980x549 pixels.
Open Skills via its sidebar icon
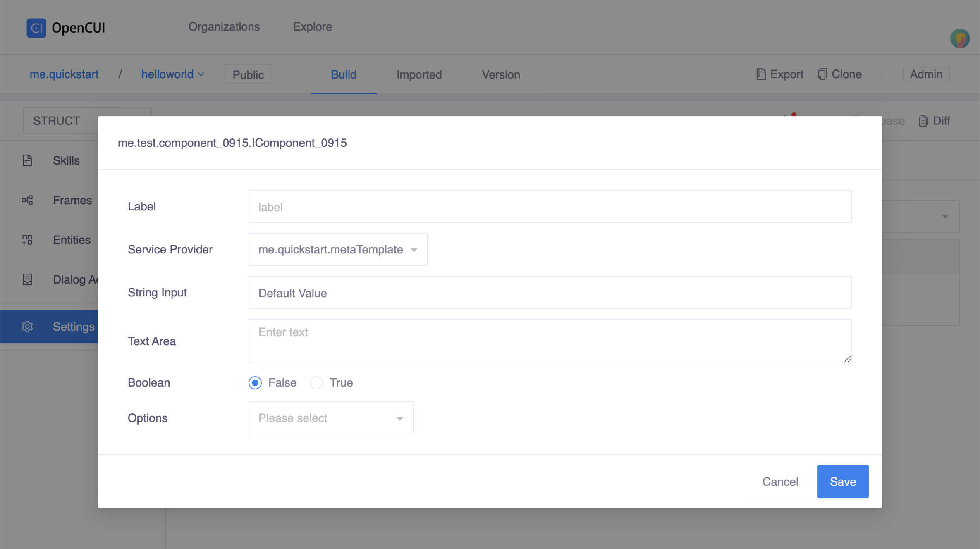pos(27,160)
